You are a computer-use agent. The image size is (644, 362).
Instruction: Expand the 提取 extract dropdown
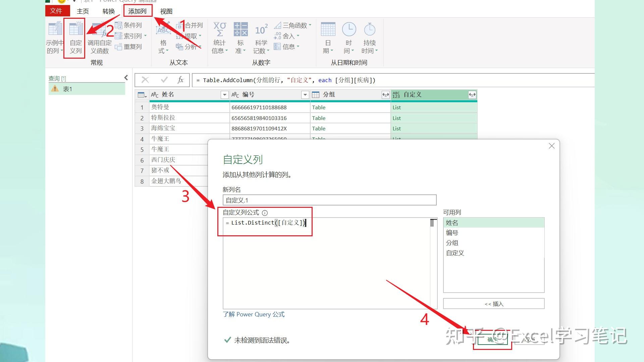point(190,36)
